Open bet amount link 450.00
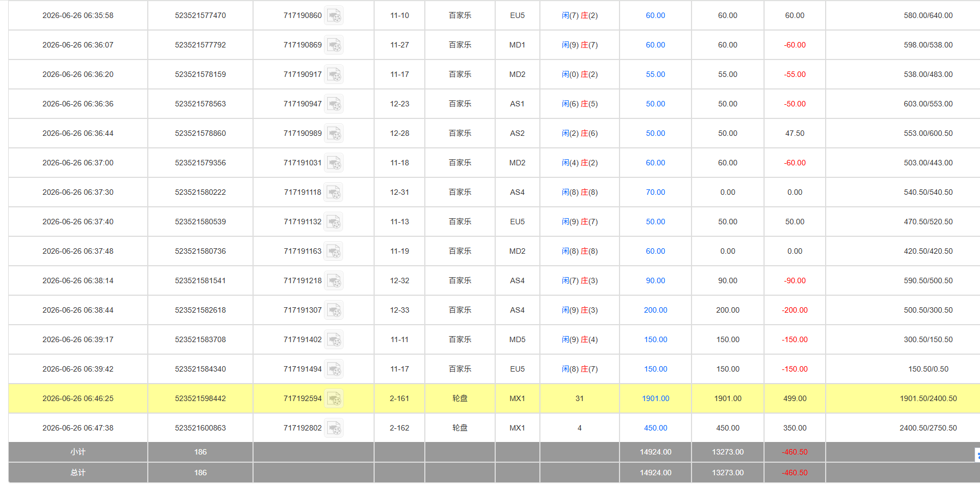Screen dimensions: 980x496 pyautogui.click(x=656, y=428)
